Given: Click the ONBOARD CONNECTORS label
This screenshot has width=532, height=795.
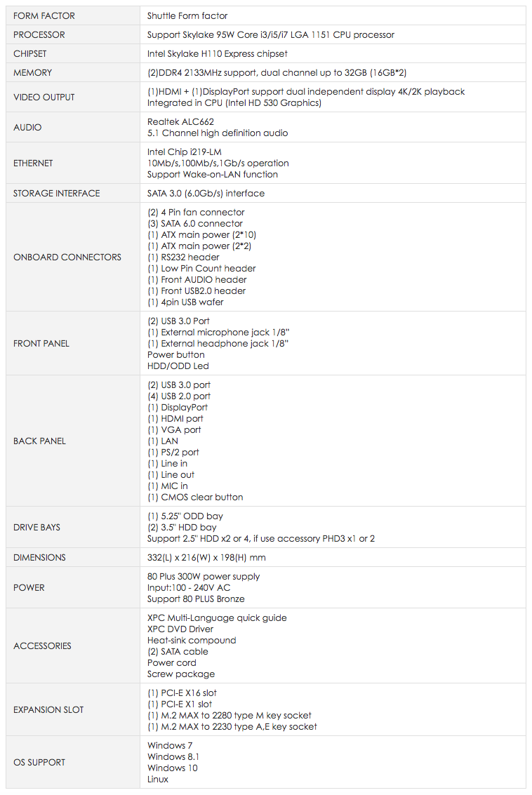Looking at the screenshot, I should (x=67, y=257).
